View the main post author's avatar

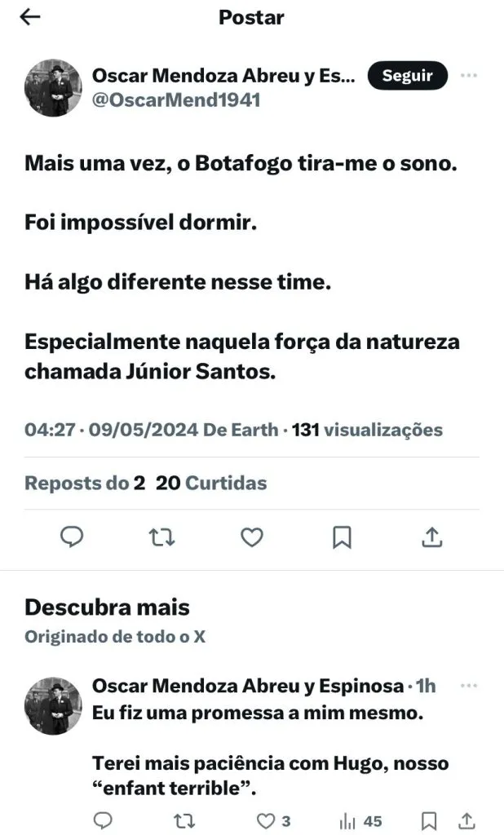point(53,88)
